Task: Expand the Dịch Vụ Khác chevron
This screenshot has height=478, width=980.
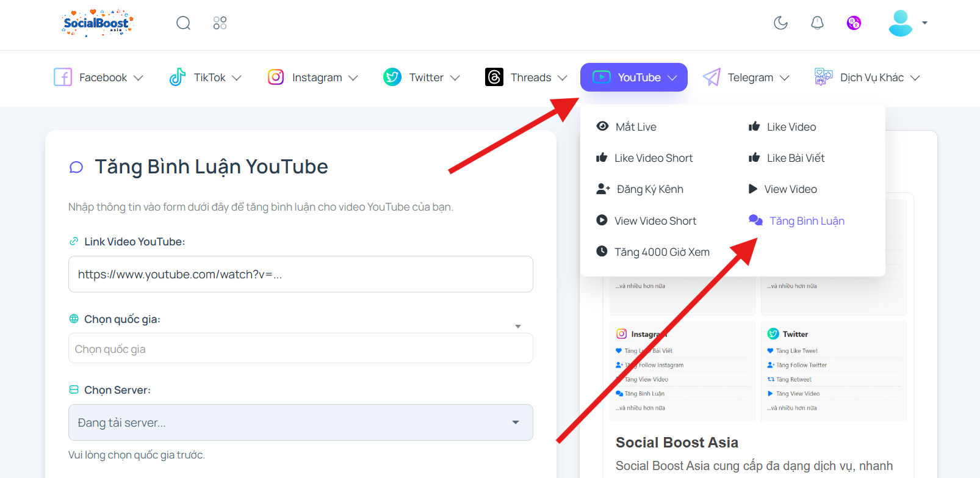Action: 915,78
